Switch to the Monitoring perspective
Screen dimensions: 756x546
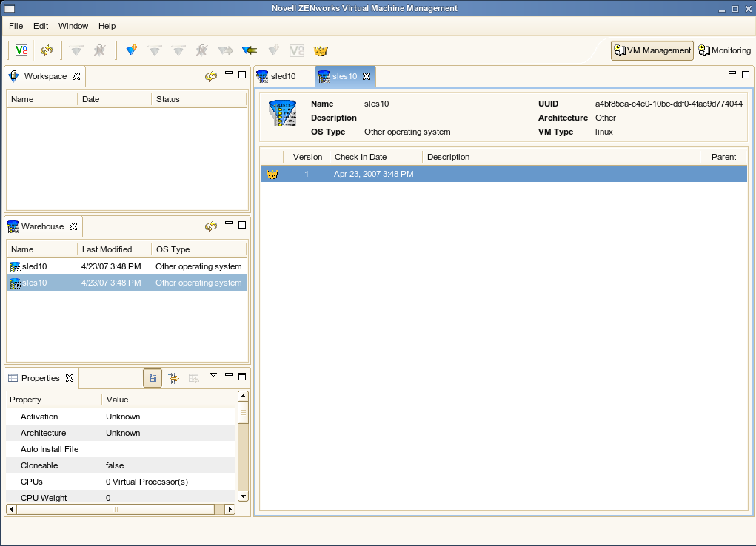725,50
